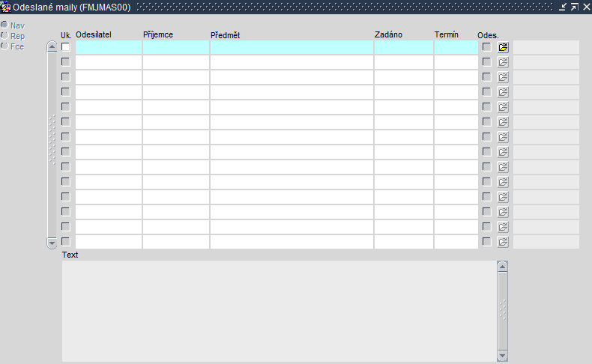Open mail detail icon in twelfth row
592x364 pixels.
[503, 212]
